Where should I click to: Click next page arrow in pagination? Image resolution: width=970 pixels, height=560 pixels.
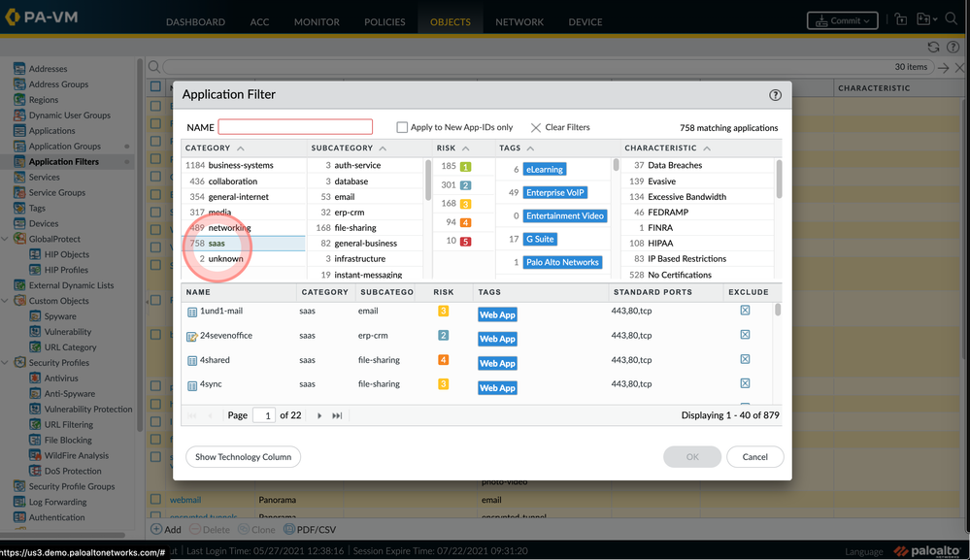319,415
